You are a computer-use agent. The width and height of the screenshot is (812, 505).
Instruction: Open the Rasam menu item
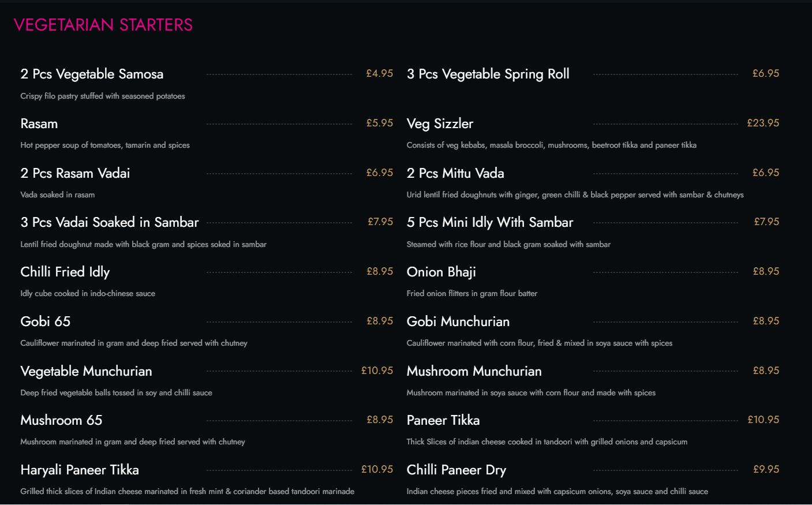click(39, 124)
